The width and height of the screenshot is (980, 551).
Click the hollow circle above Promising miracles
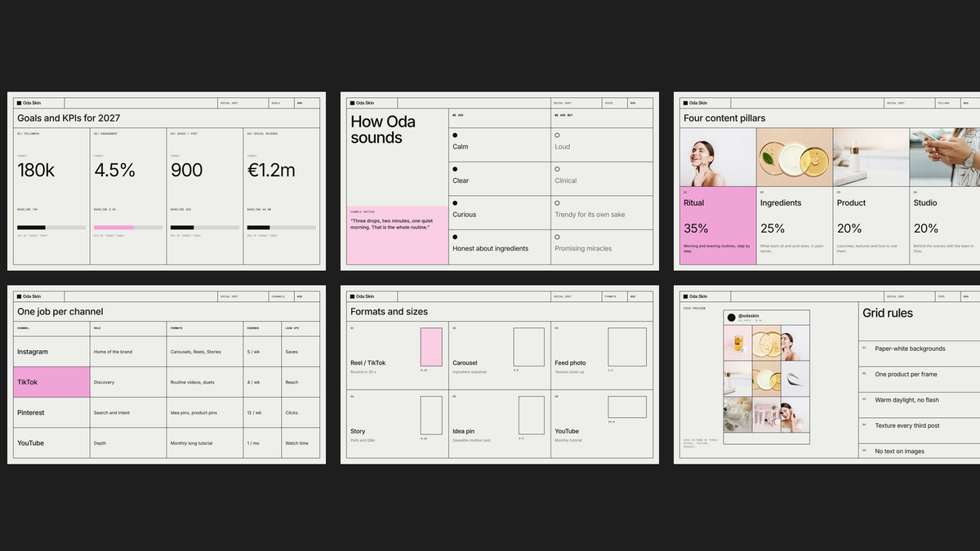(x=557, y=238)
